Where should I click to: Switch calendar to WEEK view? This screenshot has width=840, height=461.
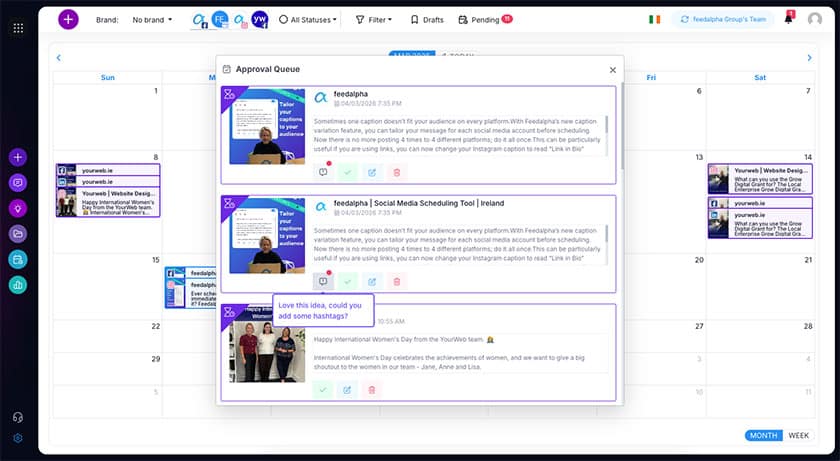point(799,435)
